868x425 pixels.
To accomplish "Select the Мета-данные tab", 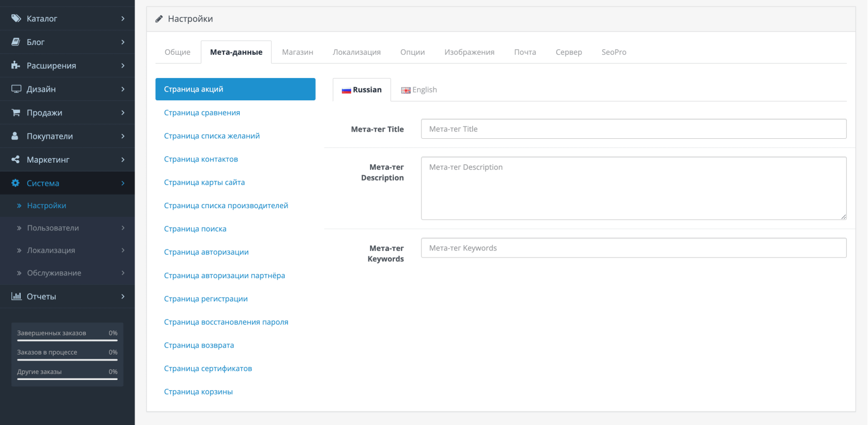I will tap(236, 52).
